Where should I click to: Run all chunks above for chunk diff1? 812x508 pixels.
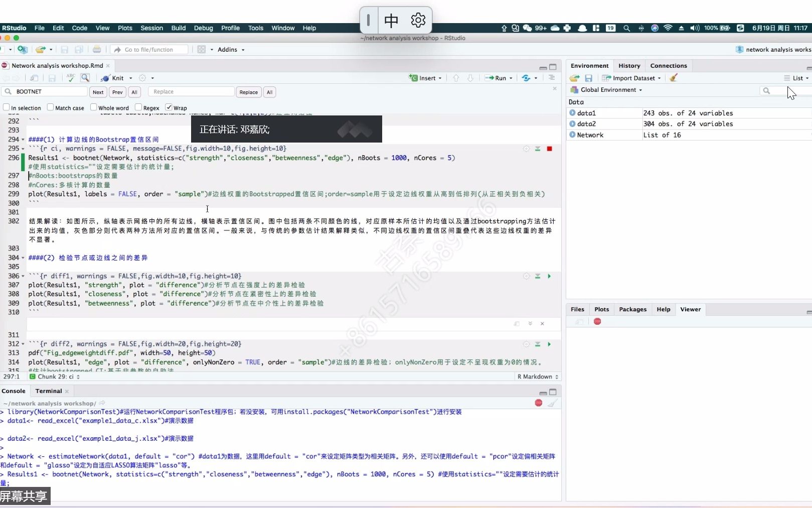coord(538,276)
